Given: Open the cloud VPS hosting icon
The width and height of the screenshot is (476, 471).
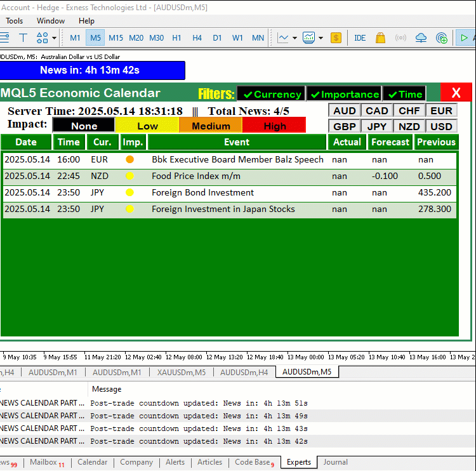Looking at the screenshot, I should (x=421, y=38).
